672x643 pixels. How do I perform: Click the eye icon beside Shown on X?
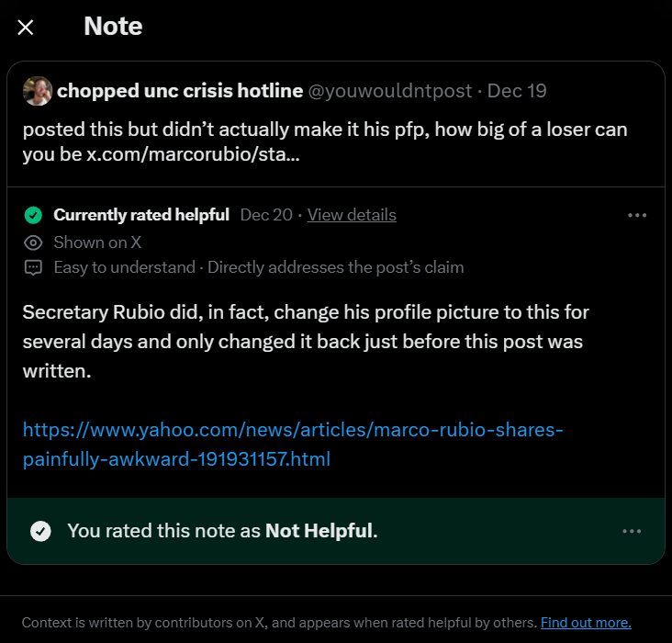coord(33,243)
